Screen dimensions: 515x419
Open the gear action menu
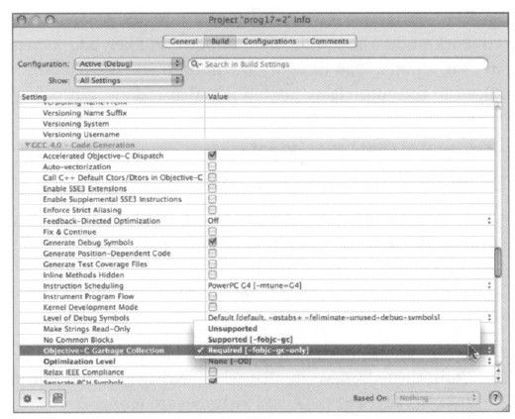(x=32, y=398)
